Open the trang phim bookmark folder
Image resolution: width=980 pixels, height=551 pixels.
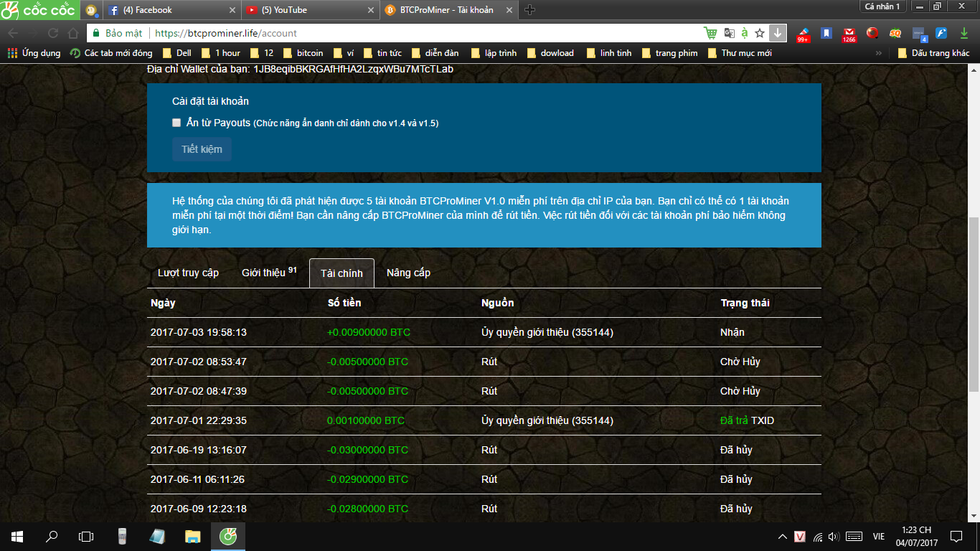tap(669, 53)
